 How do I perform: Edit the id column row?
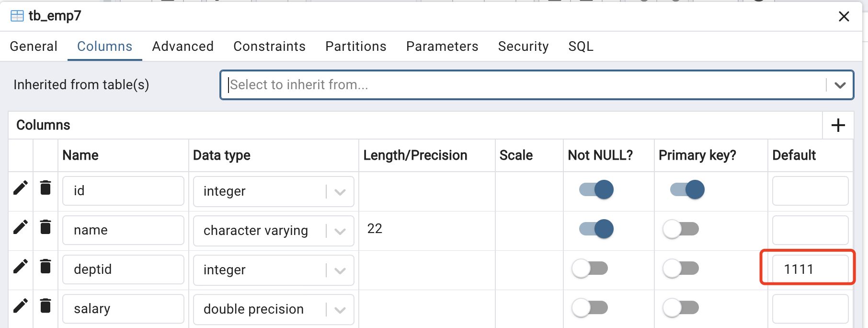pos(21,188)
